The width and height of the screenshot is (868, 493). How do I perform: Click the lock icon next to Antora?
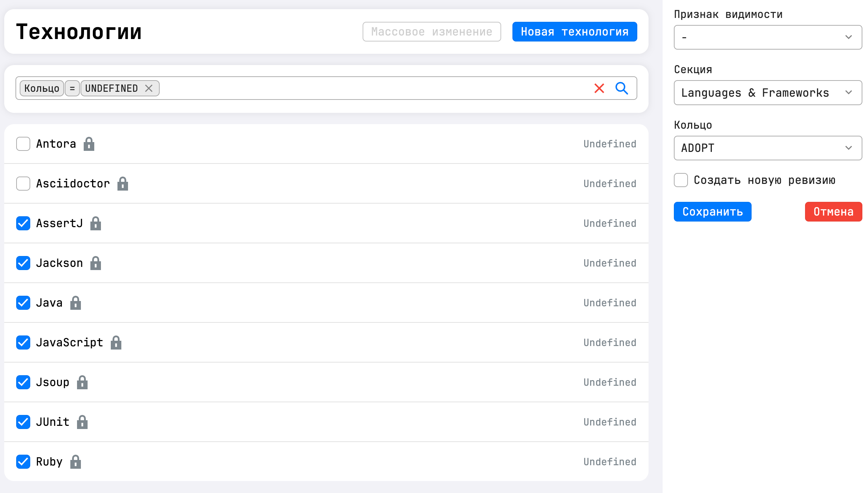coord(89,144)
